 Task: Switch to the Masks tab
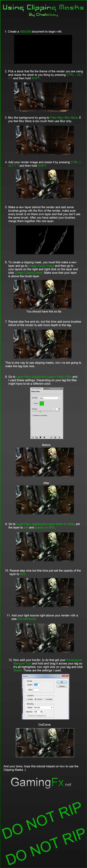click(47, 389)
